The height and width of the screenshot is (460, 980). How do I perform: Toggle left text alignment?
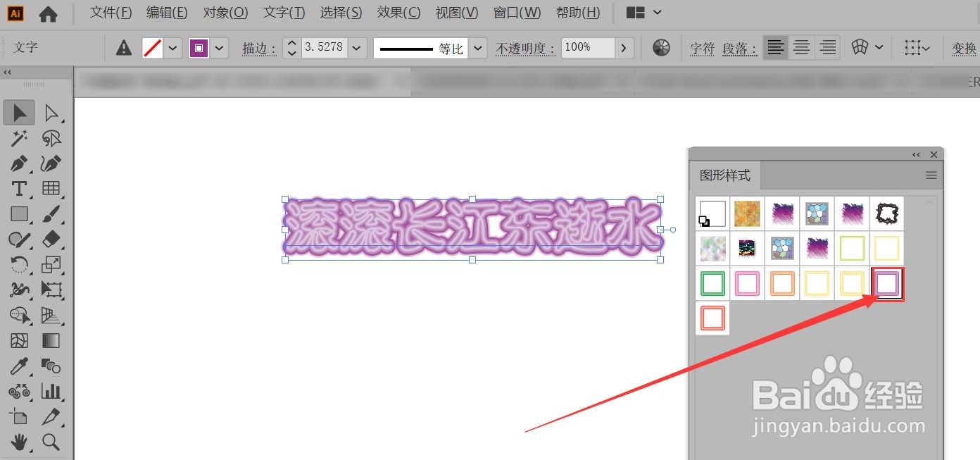pyautogui.click(x=775, y=47)
